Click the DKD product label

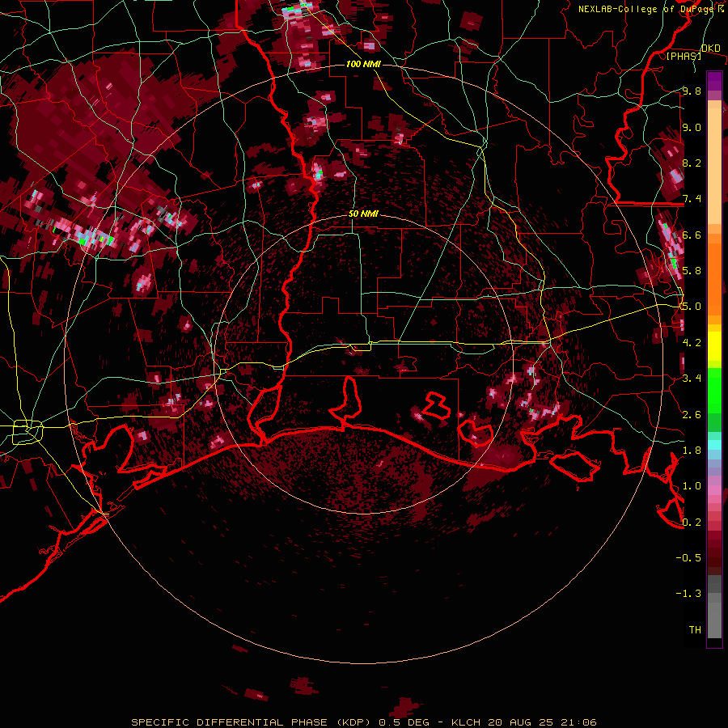pyautogui.click(x=711, y=48)
